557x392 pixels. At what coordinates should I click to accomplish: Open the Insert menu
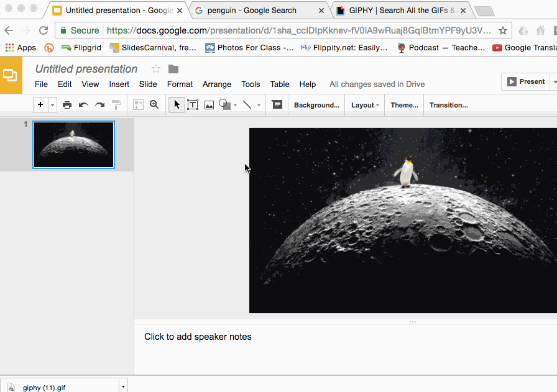tap(119, 84)
